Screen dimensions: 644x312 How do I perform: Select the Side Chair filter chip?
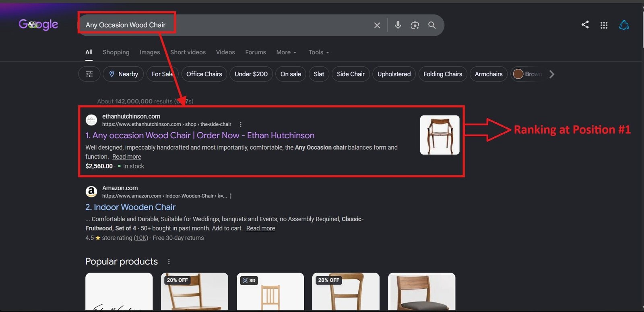pos(351,74)
